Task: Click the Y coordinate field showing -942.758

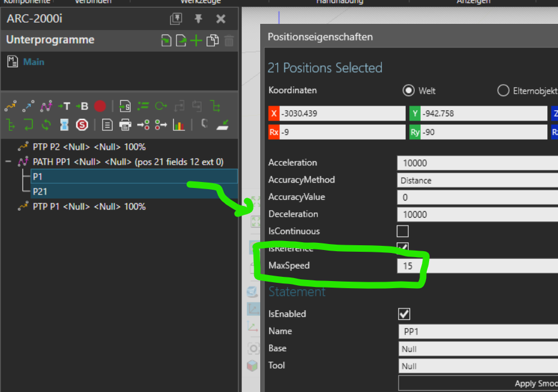Action: pos(483,113)
